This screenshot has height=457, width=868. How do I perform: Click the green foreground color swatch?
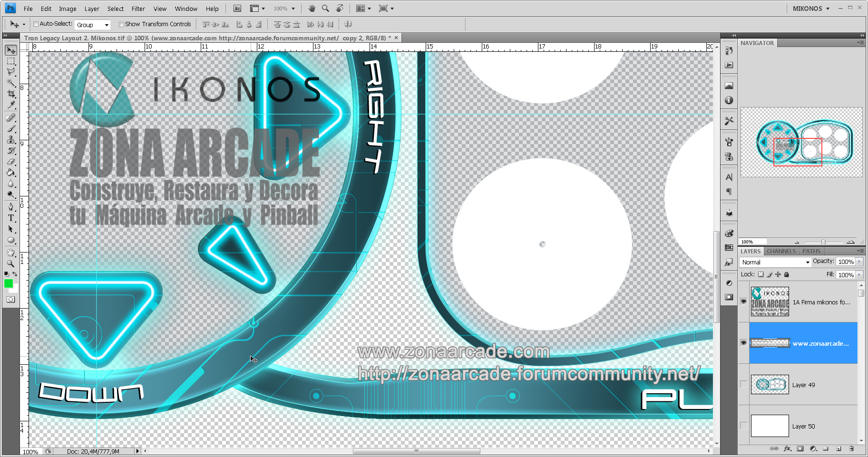pyautogui.click(x=9, y=283)
